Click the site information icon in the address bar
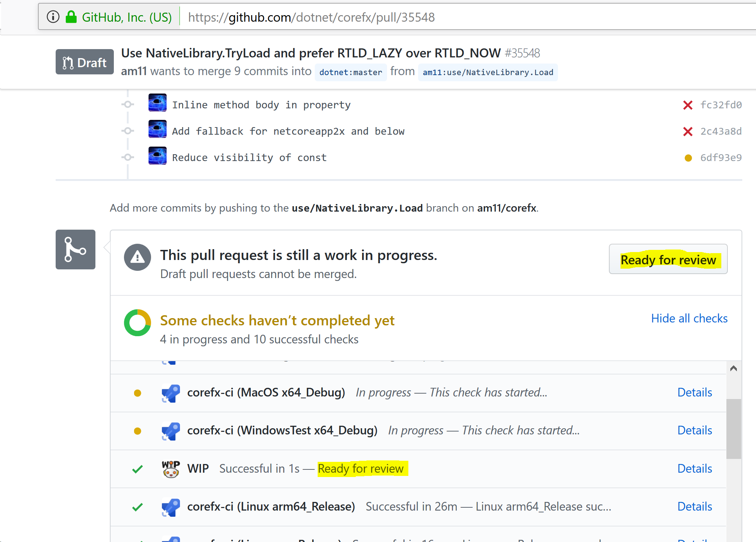This screenshot has height=542, width=756. pyautogui.click(x=53, y=17)
